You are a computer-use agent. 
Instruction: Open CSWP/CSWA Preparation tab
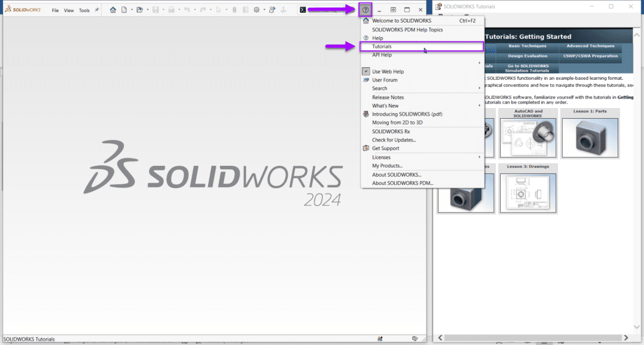point(590,56)
